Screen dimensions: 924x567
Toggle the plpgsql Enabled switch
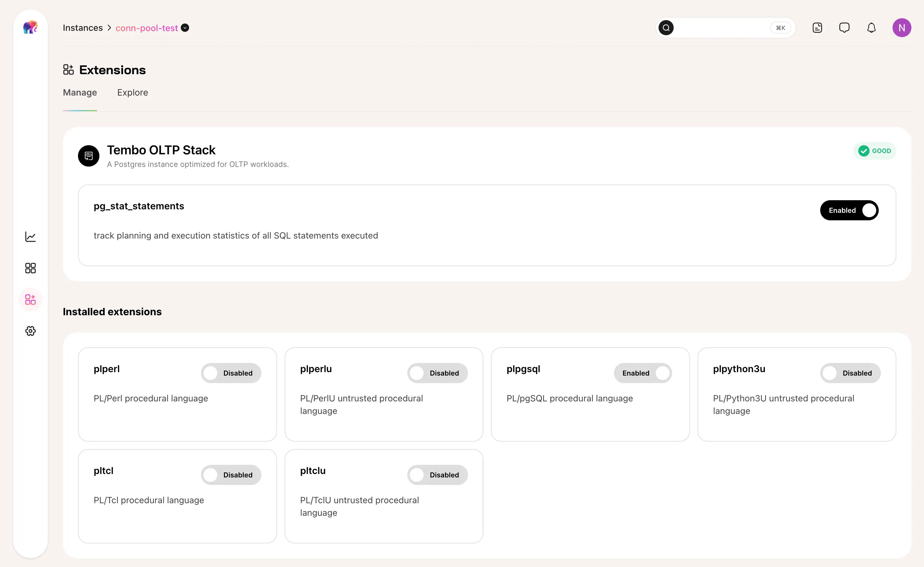643,373
